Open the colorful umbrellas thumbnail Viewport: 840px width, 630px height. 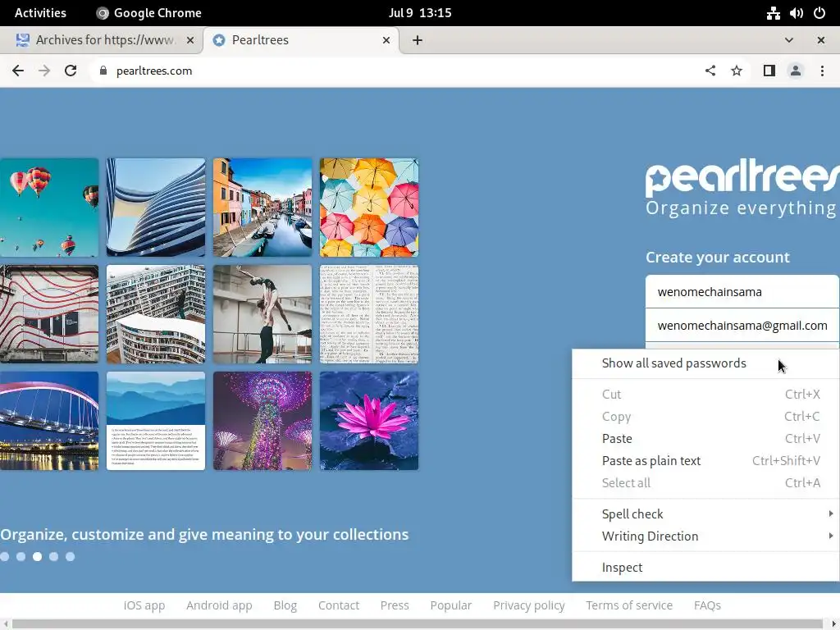(x=369, y=208)
